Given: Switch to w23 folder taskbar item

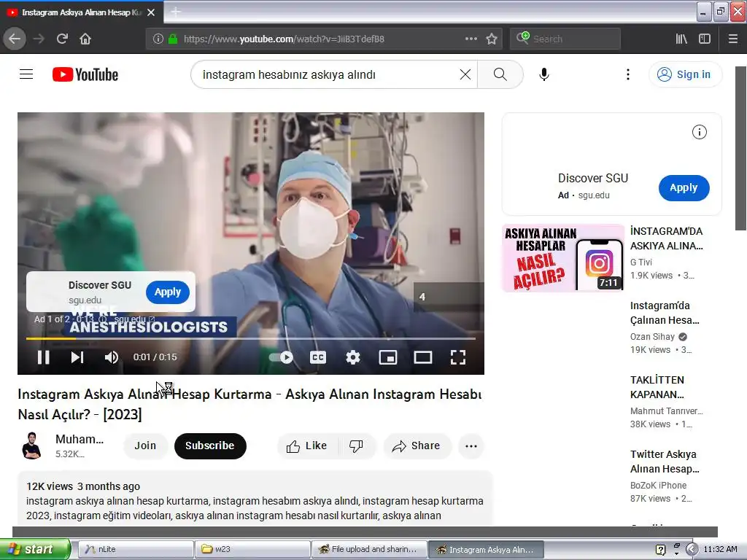Looking at the screenshot, I should [x=252, y=549].
